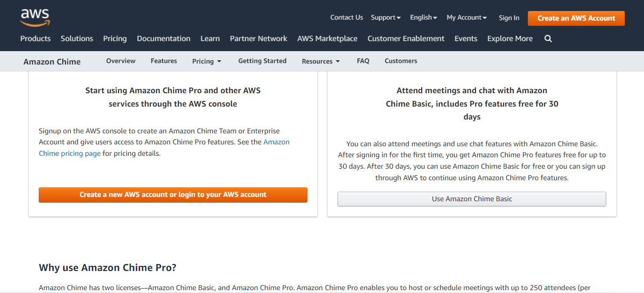This screenshot has height=293, width=644.
Task: Open the AWS Marketplace menu
Action: pos(327,38)
